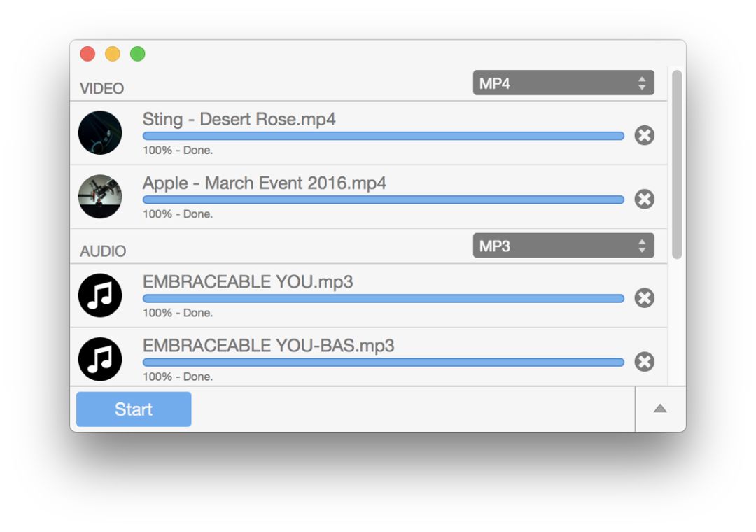Viewport: 756px width, 532px height.
Task: Click the EMBRACEABLE YOU.mp3 progress bar
Action: pyautogui.click(x=383, y=299)
